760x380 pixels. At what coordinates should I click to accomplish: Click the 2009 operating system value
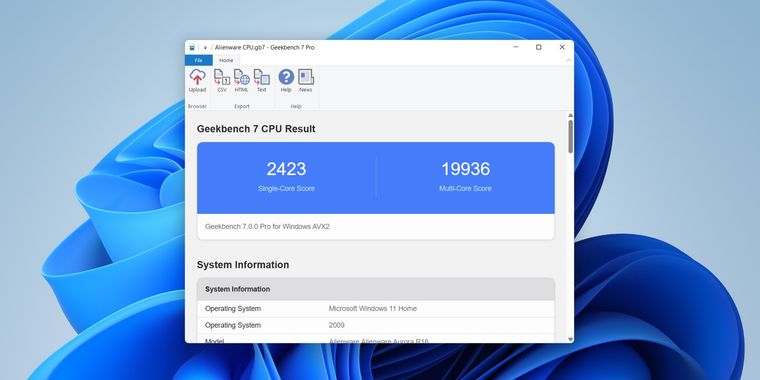[x=337, y=325]
